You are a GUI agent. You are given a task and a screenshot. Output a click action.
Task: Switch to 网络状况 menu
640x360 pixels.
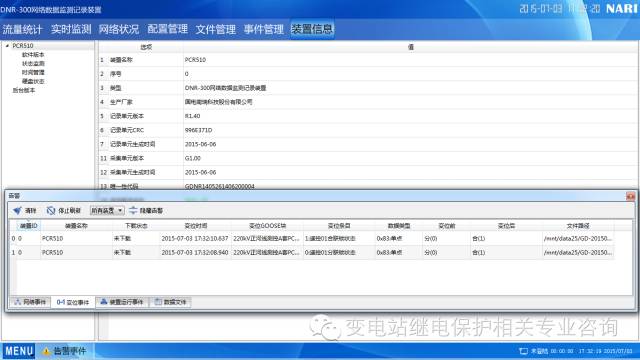(119, 29)
